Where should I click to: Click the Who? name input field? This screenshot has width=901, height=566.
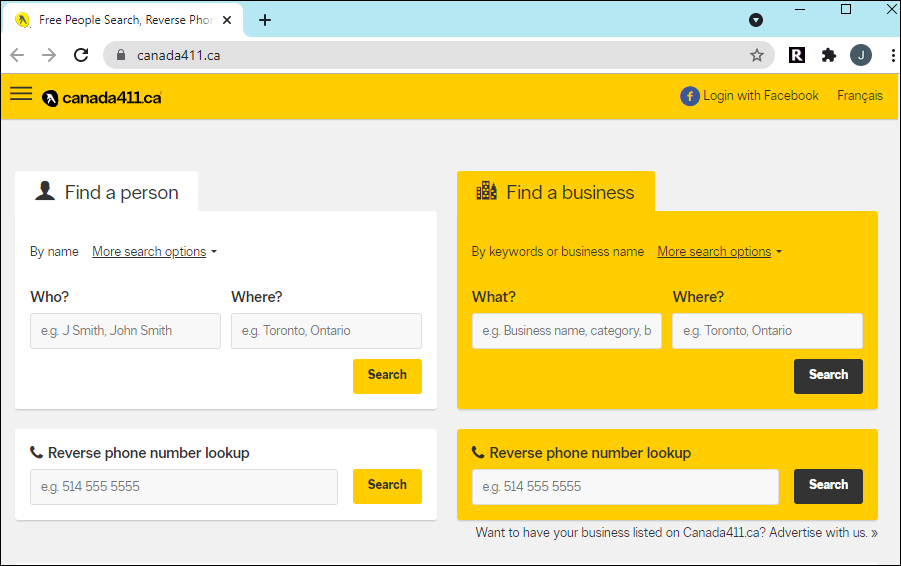125,331
